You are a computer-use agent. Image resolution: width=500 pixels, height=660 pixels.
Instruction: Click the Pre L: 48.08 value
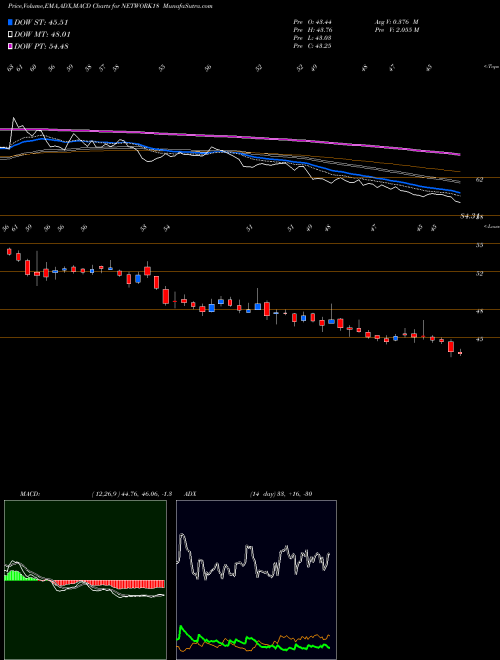[313, 38]
